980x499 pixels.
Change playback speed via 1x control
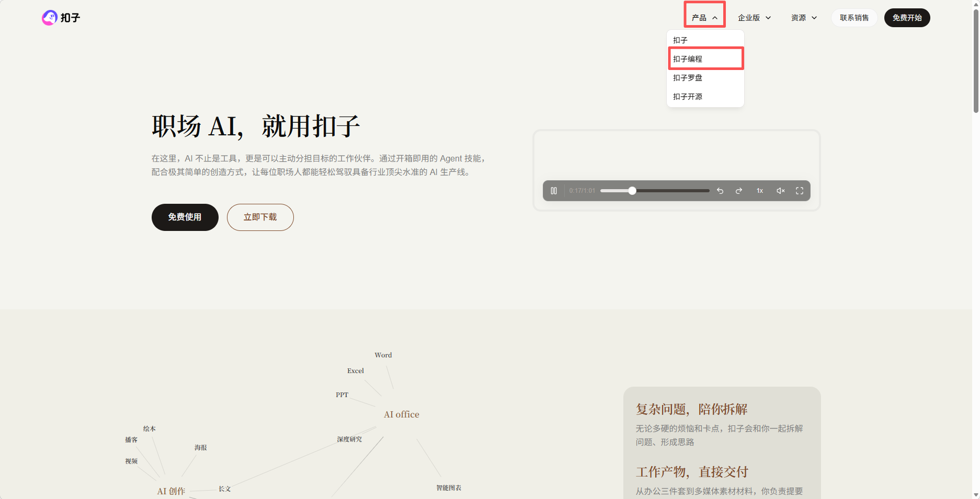click(x=760, y=191)
